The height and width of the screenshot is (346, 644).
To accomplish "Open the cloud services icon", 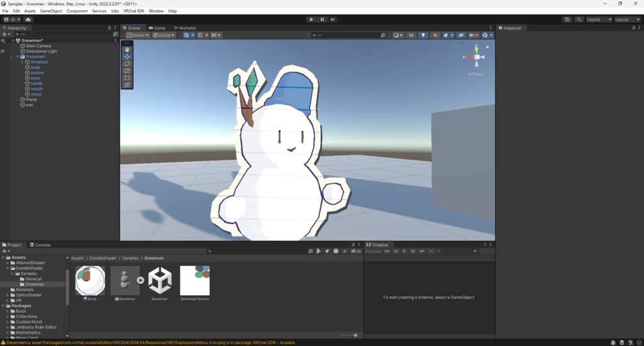I will coord(28,20).
